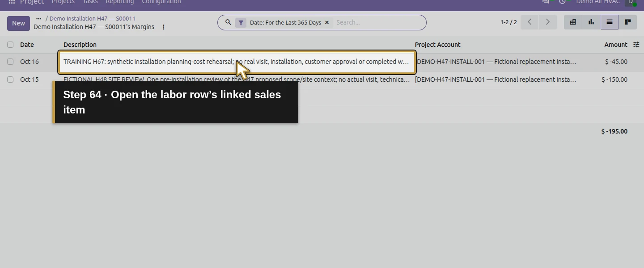Sort by the Description column header
The image size is (644, 268).
tap(80, 45)
